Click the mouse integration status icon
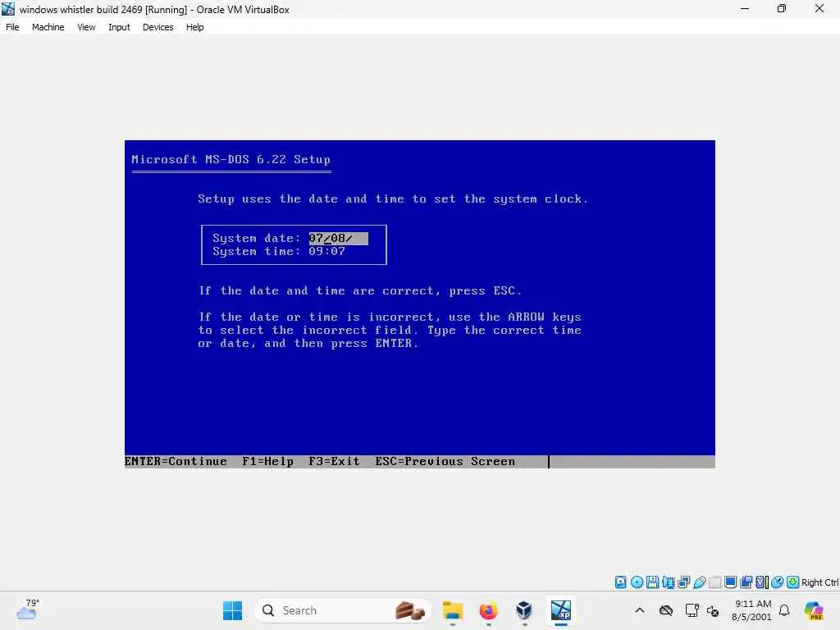 click(x=778, y=582)
